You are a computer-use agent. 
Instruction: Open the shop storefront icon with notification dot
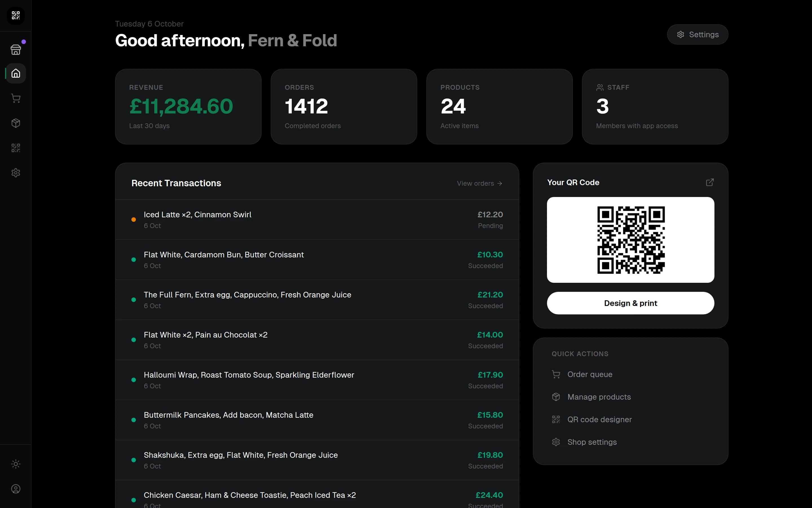tap(16, 49)
